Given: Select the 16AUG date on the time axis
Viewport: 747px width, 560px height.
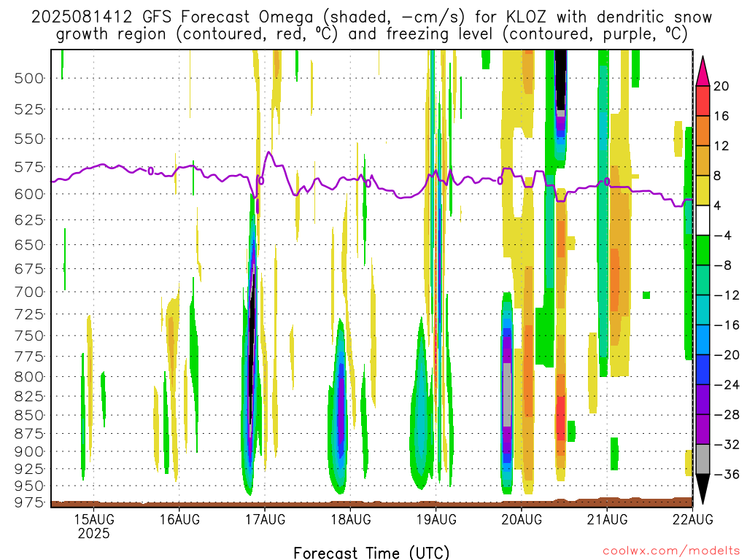Looking at the screenshot, I should (179, 519).
